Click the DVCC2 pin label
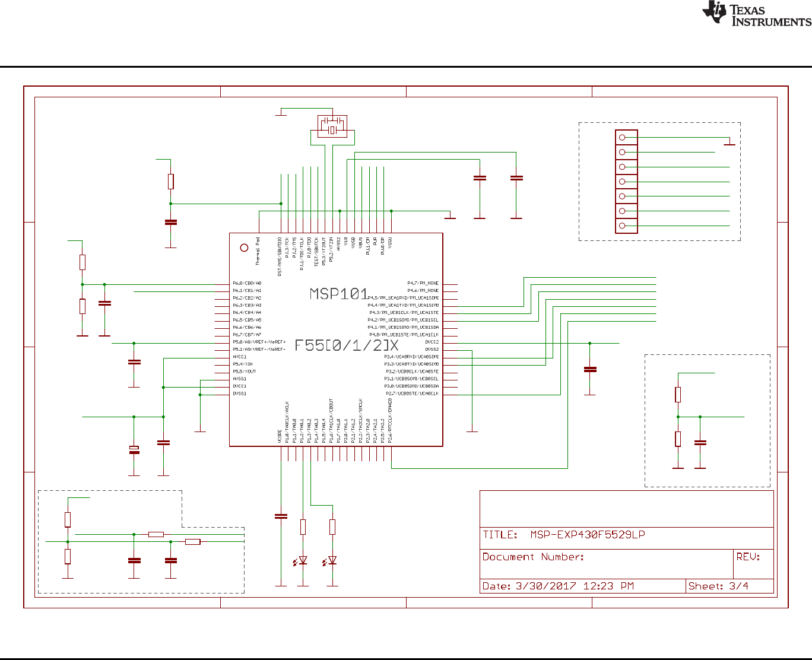The height and width of the screenshot is (660, 812). [432, 342]
